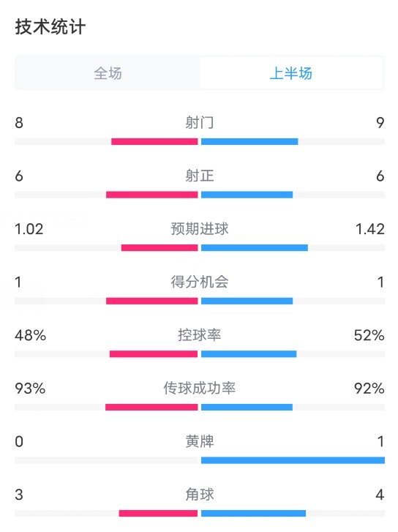
Task: Click the 射正 stat label
Action: pyautogui.click(x=200, y=176)
